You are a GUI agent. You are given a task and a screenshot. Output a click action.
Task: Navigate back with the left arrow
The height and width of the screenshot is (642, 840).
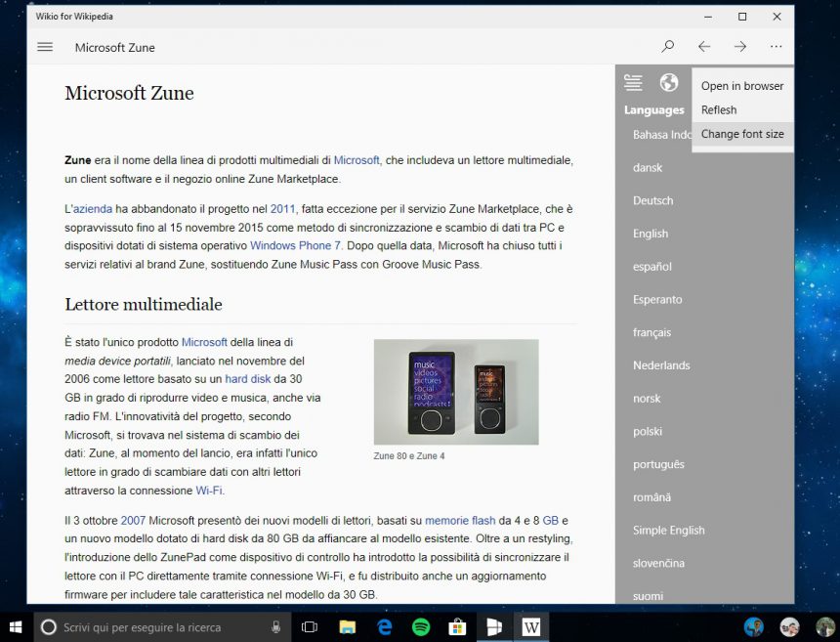703,46
